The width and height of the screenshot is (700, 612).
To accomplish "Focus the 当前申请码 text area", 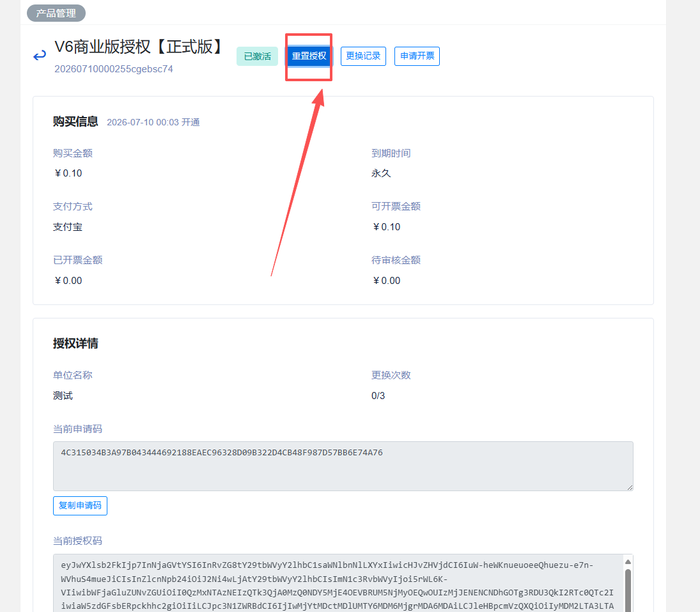I will (x=343, y=466).
